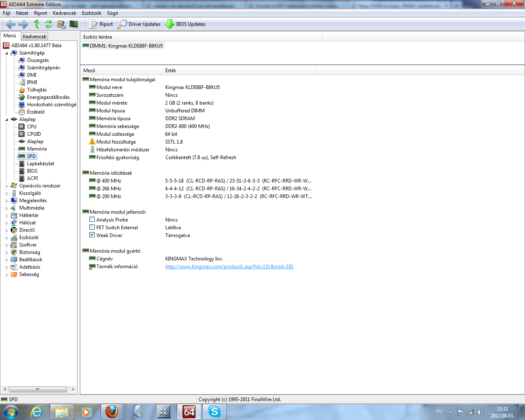Open the Fájl menu

point(7,13)
